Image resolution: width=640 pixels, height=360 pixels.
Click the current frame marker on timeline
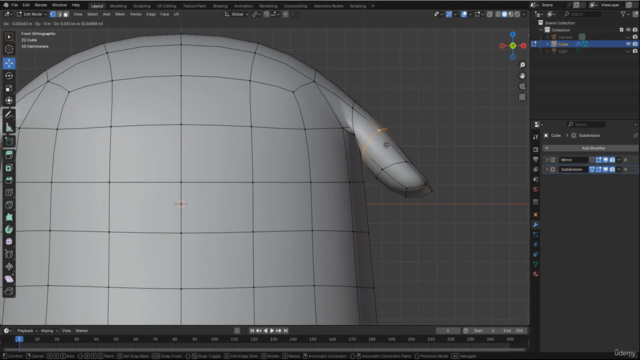pyautogui.click(x=19, y=339)
